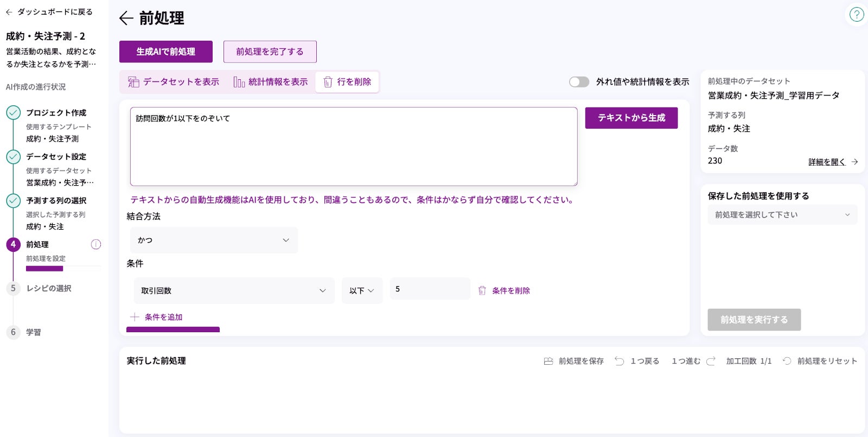Open the 以下 operator dropdown
The height and width of the screenshot is (437, 868).
362,290
